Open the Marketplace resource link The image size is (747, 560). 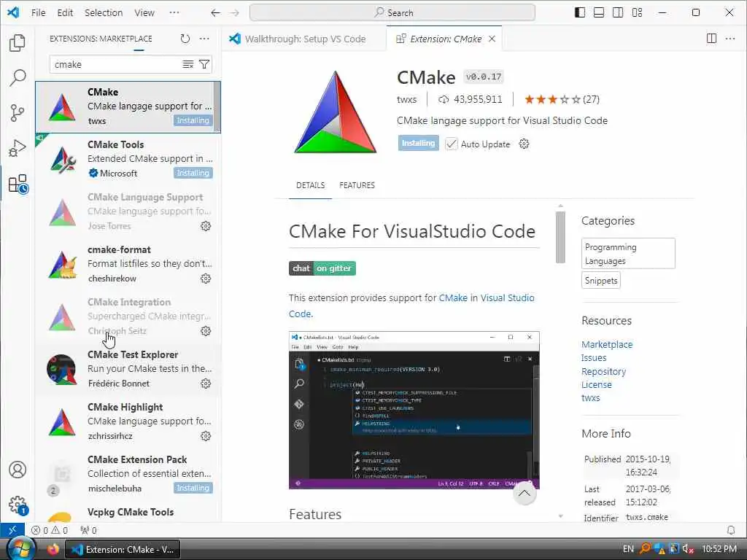[607, 344]
